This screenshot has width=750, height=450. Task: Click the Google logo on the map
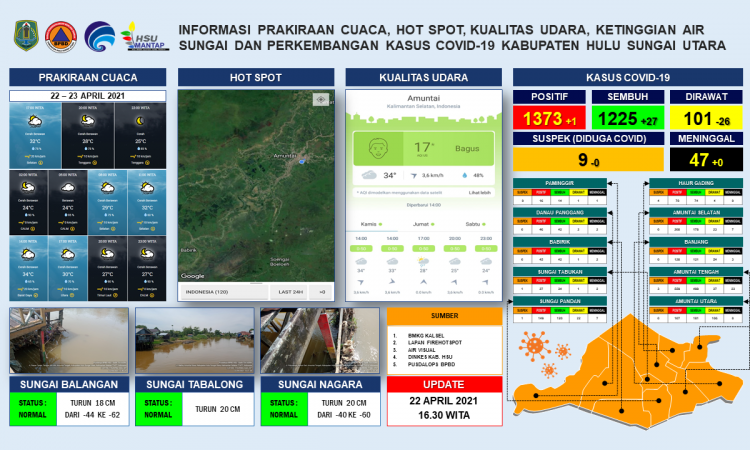point(193,275)
